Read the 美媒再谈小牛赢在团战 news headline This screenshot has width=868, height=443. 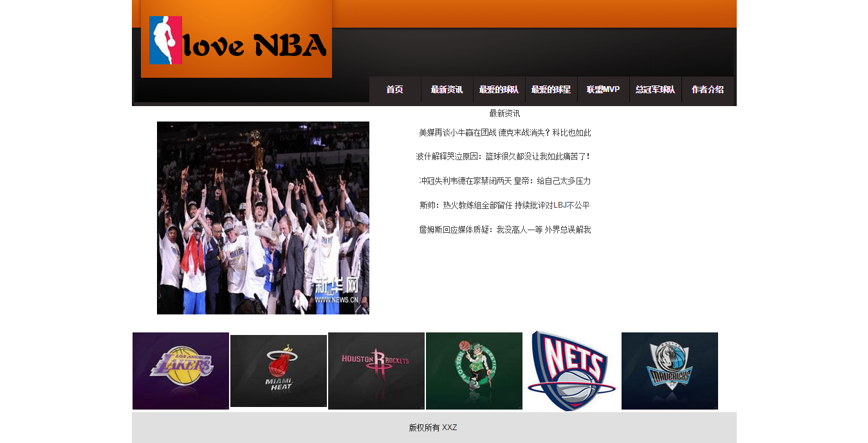(504, 133)
